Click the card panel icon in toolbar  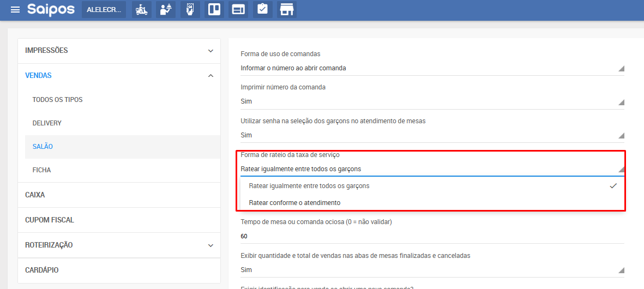pos(238,10)
